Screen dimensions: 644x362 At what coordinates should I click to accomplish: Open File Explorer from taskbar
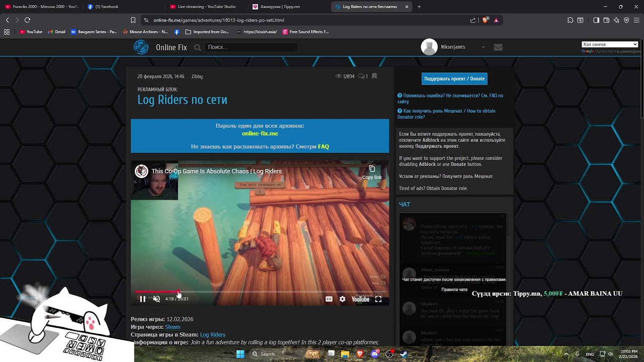(x=345, y=354)
